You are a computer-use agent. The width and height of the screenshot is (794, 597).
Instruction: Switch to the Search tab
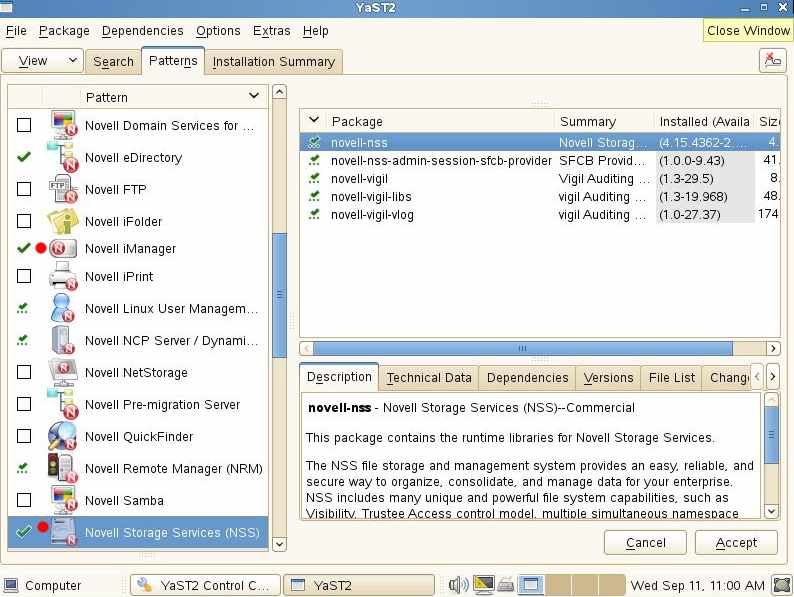113,61
